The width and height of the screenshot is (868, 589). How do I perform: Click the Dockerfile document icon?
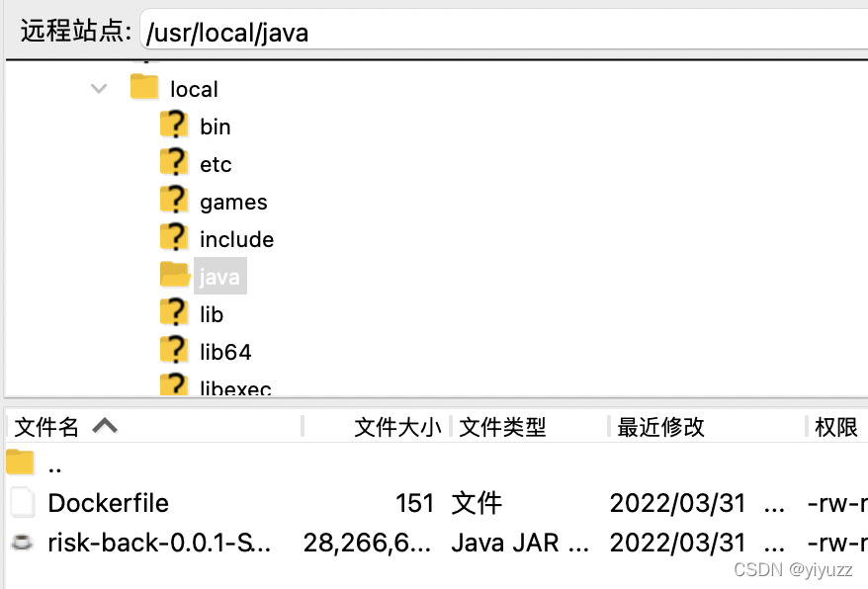(19, 503)
